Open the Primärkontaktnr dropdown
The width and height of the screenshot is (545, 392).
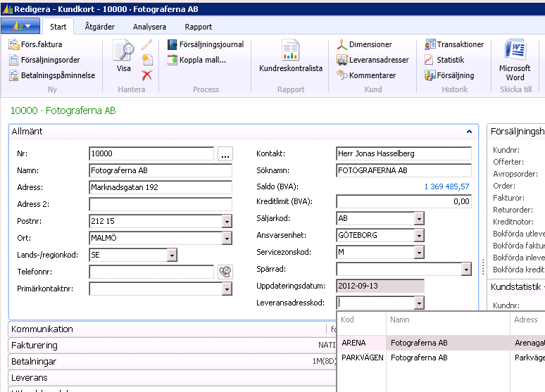pyautogui.click(x=227, y=289)
